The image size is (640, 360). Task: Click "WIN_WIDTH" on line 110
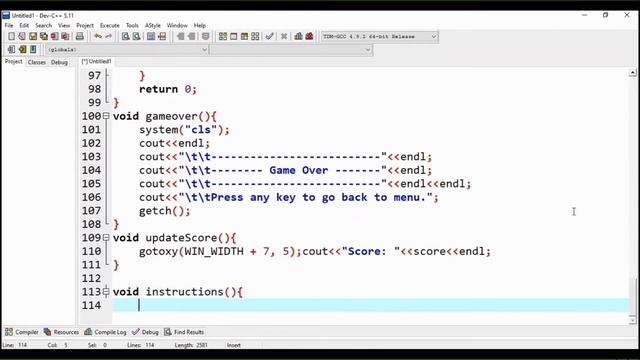pos(214,251)
